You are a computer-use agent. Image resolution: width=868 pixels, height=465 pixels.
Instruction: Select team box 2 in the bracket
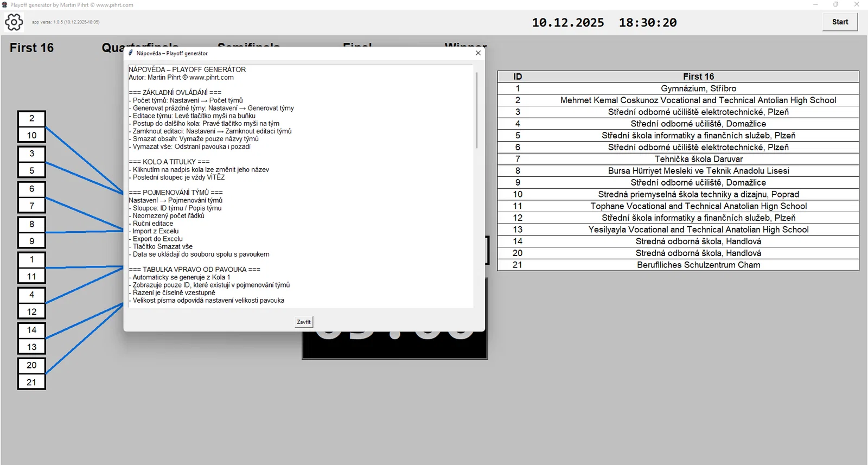coord(31,119)
